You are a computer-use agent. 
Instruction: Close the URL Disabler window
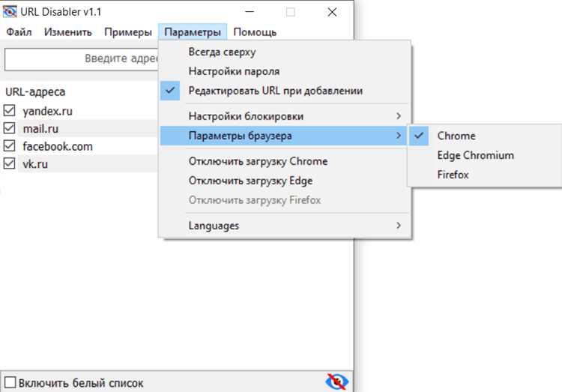coord(332,12)
